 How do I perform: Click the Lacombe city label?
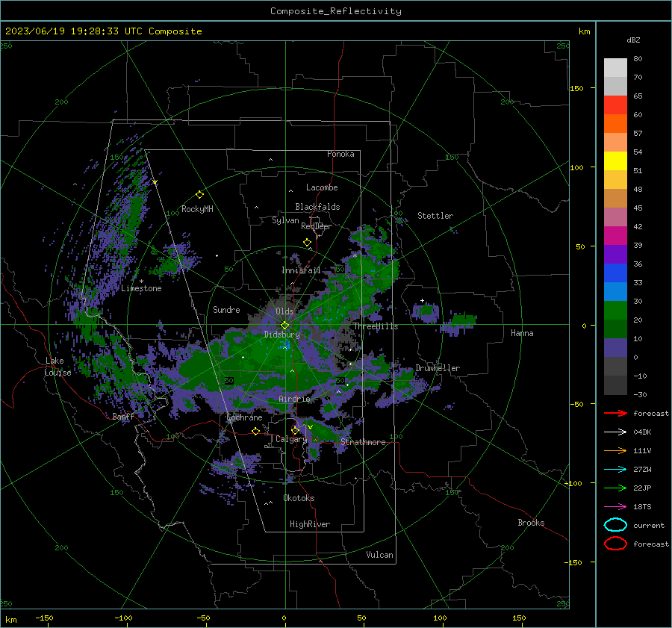322,187
